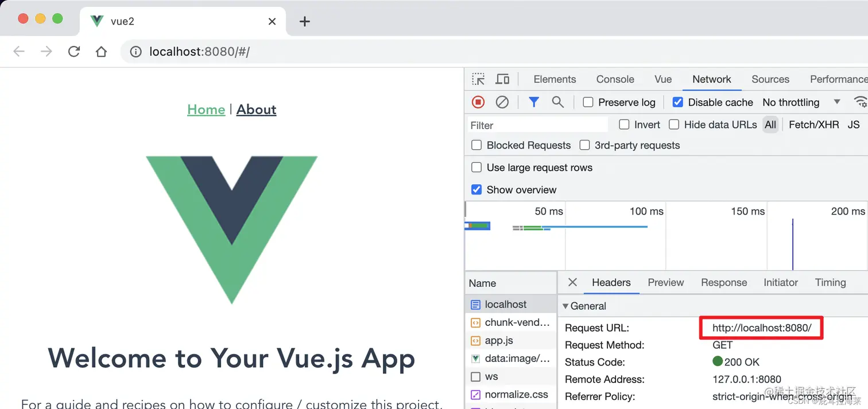Click the network Filter text field
The image size is (868, 409).
(537, 125)
